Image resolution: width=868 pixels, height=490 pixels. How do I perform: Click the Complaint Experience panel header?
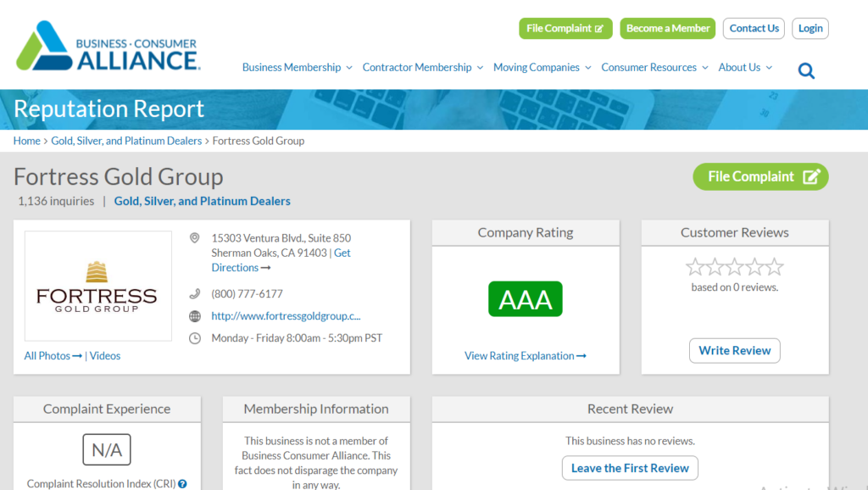107,409
